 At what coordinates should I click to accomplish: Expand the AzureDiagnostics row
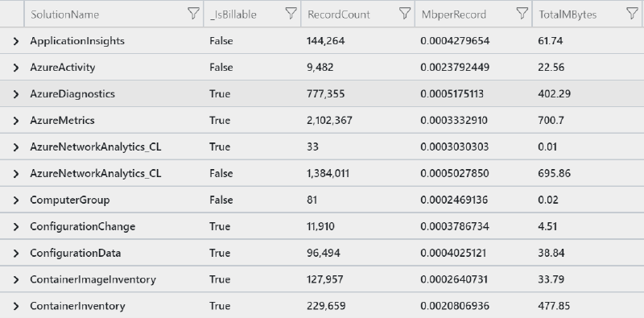point(15,94)
